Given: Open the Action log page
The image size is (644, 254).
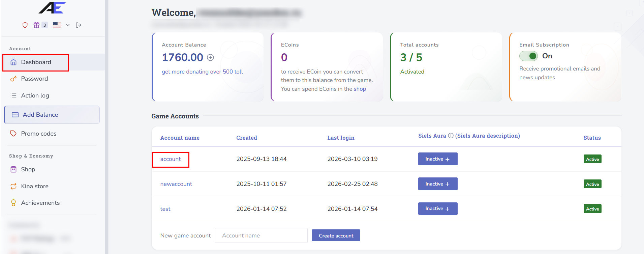Looking at the screenshot, I should 35,95.
